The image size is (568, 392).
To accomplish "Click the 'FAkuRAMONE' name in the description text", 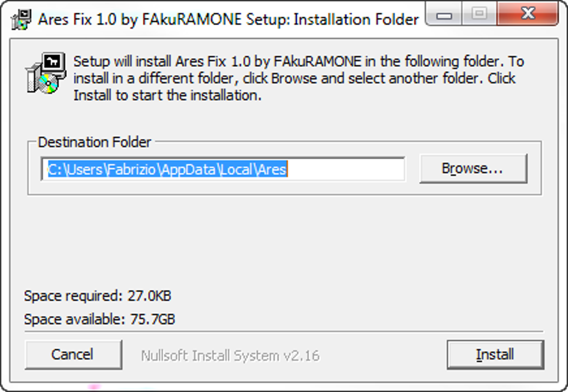I will [x=317, y=61].
